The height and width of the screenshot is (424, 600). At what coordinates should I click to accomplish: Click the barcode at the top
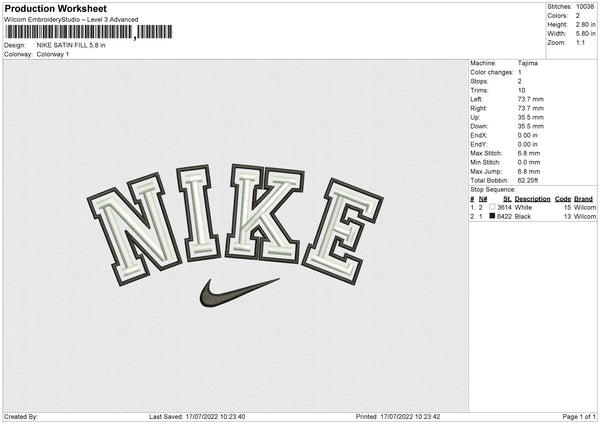[89, 32]
